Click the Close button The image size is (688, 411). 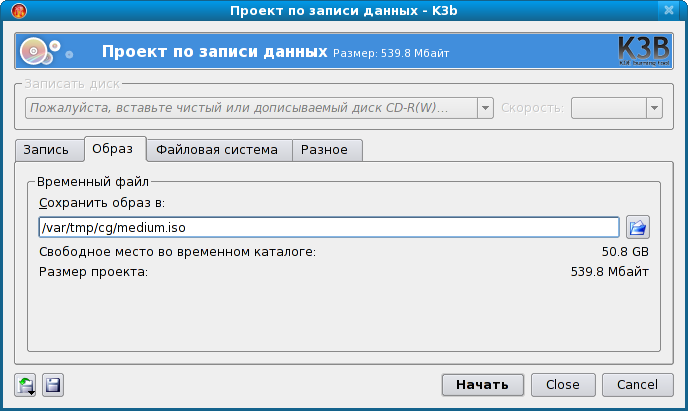(x=563, y=385)
